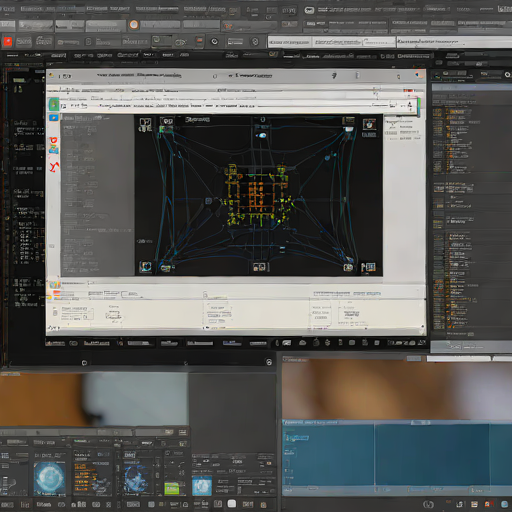The height and width of the screenshot is (512, 512).
Task: Click the green icon beside inner window address row
Action: click(x=54, y=105)
